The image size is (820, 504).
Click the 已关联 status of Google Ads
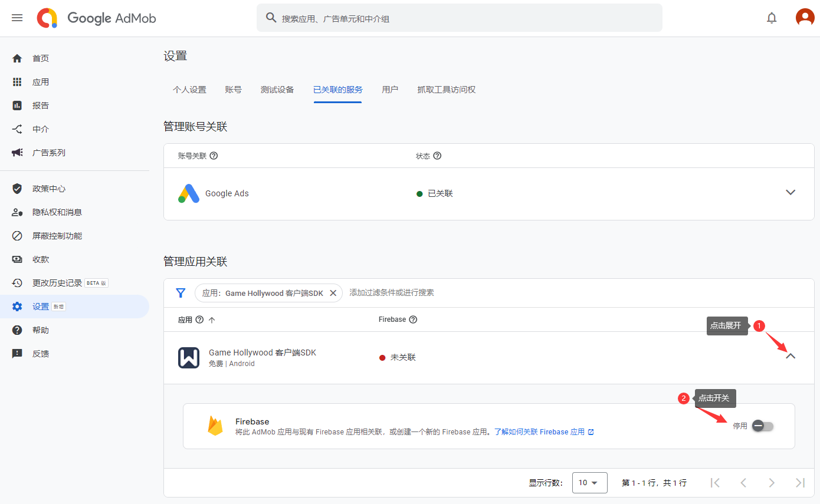click(440, 193)
